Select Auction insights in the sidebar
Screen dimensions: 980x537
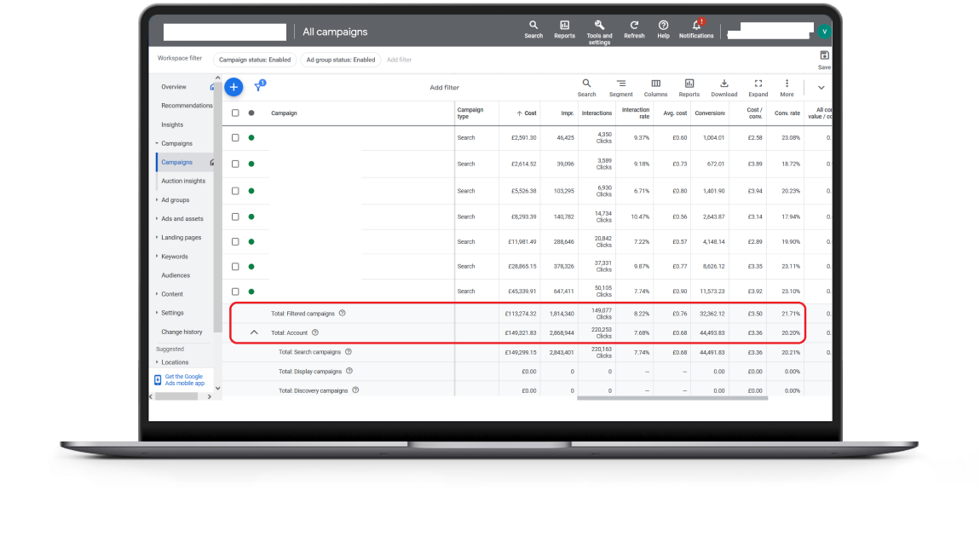[183, 181]
